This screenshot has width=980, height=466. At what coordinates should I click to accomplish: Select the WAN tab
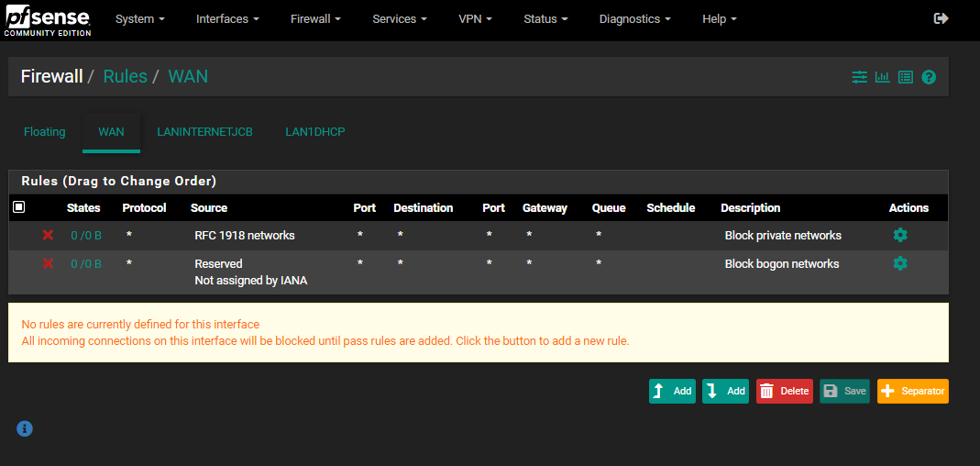click(111, 132)
